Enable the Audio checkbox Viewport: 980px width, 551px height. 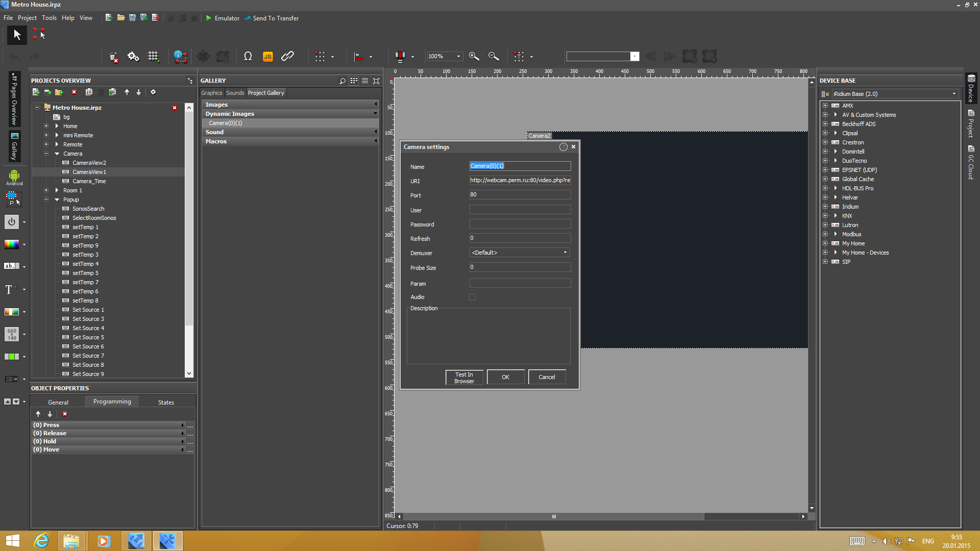[472, 297]
